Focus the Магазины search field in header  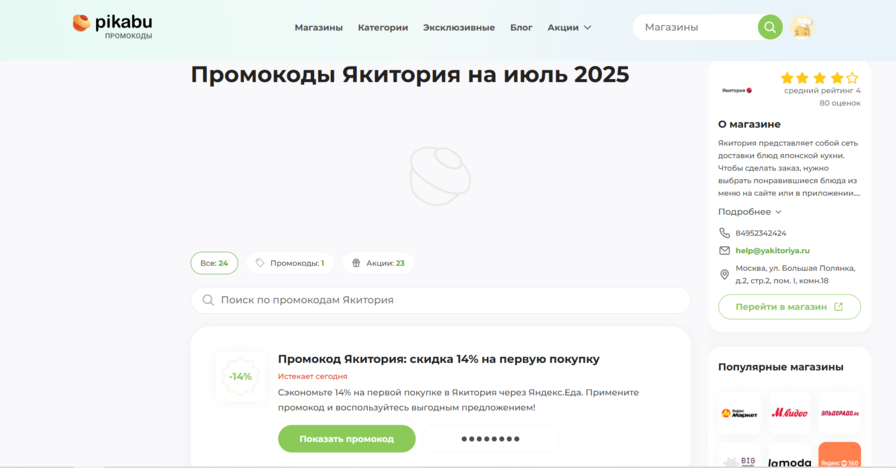click(x=697, y=27)
